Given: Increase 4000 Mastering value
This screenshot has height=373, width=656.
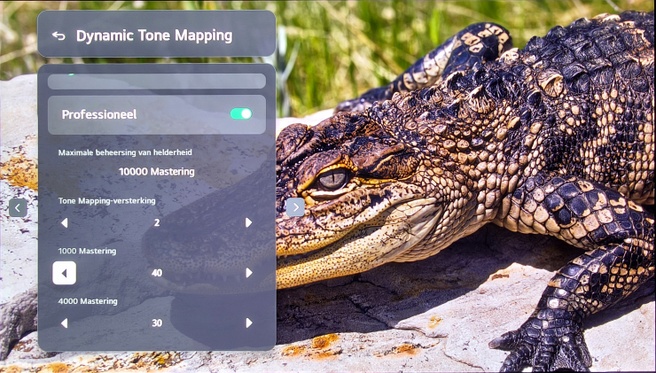Looking at the screenshot, I should pos(249,323).
